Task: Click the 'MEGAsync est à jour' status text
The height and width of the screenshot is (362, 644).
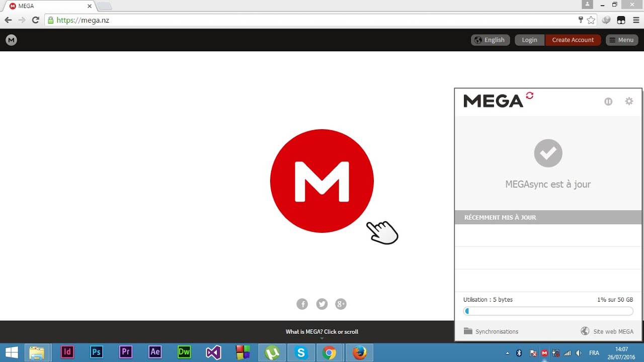Action: pos(548,184)
